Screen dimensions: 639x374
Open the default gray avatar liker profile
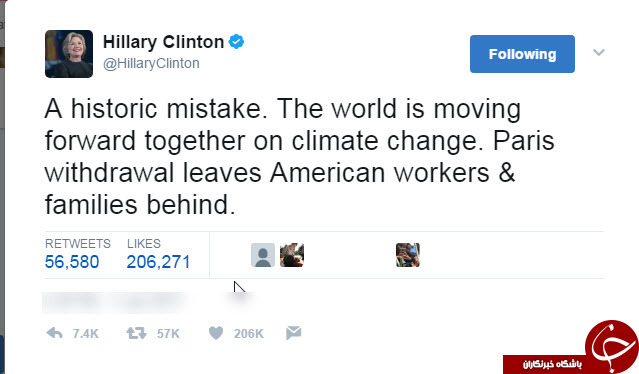click(x=263, y=255)
